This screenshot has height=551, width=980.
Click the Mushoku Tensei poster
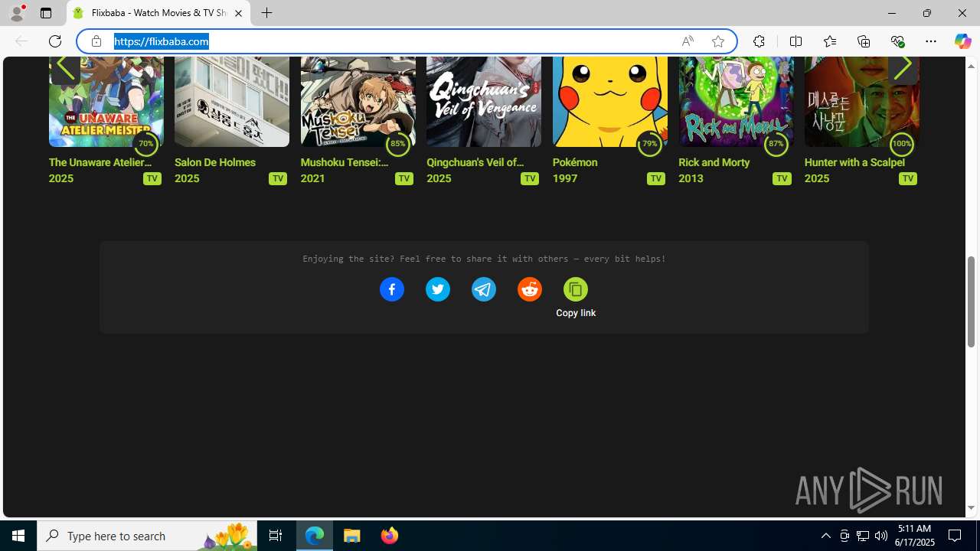coord(358,101)
